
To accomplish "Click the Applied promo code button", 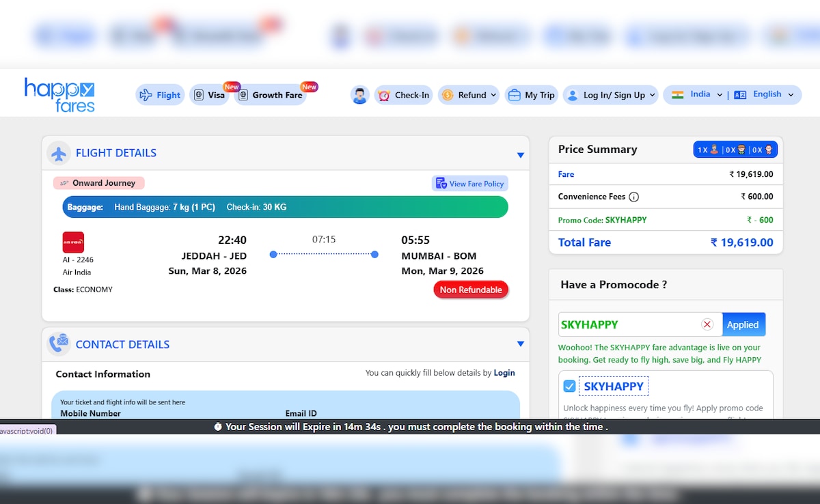I will coord(743,324).
